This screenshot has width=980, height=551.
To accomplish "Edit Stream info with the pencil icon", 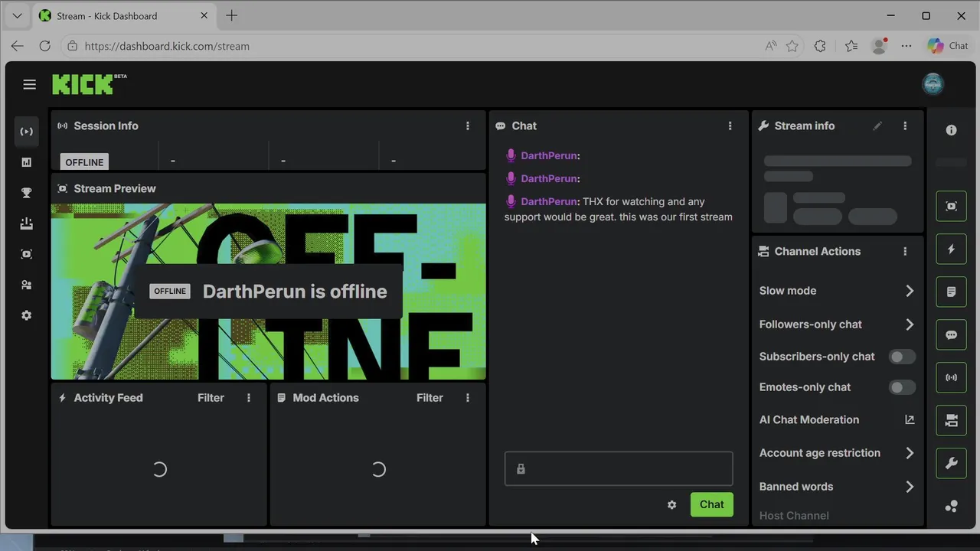I will click(877, 126).
